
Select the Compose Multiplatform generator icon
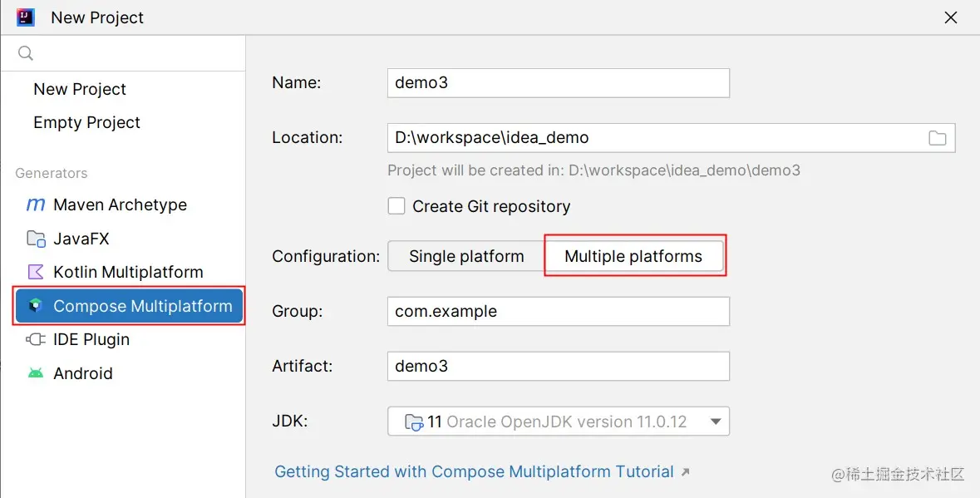coord(35,306)
